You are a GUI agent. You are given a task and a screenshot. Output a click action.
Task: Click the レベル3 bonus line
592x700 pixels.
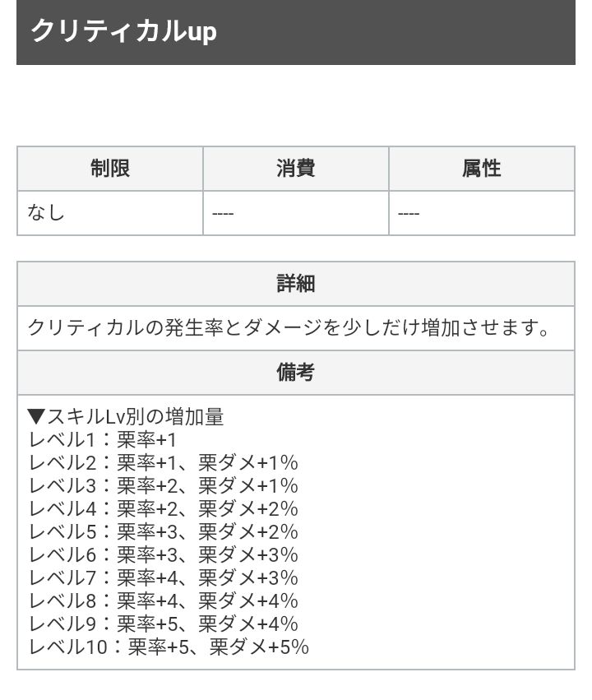coord(163,486)
